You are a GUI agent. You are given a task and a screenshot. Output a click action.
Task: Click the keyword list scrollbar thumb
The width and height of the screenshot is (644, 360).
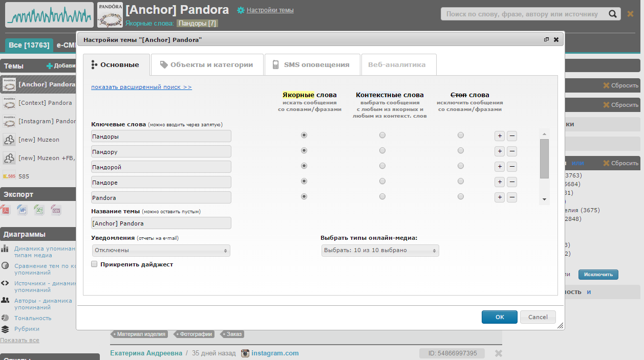pyautogui.click(x=544, y=159)
